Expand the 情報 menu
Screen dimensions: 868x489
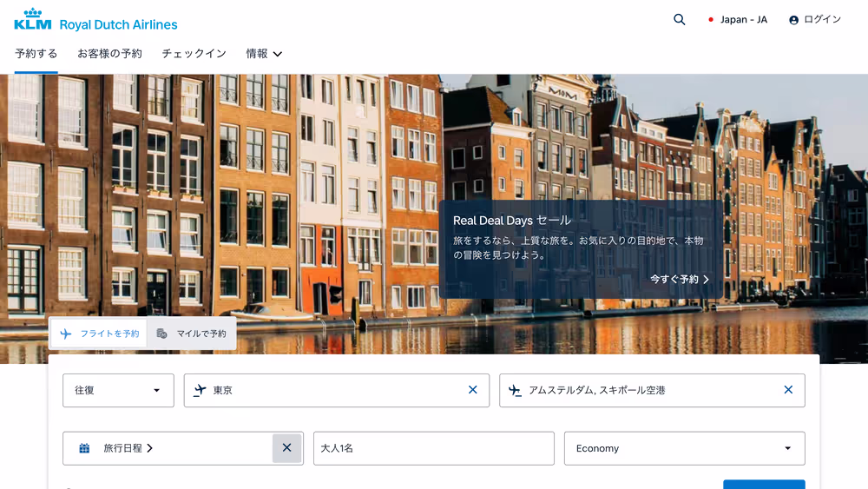pyautogui.click(x=264, y=54)
